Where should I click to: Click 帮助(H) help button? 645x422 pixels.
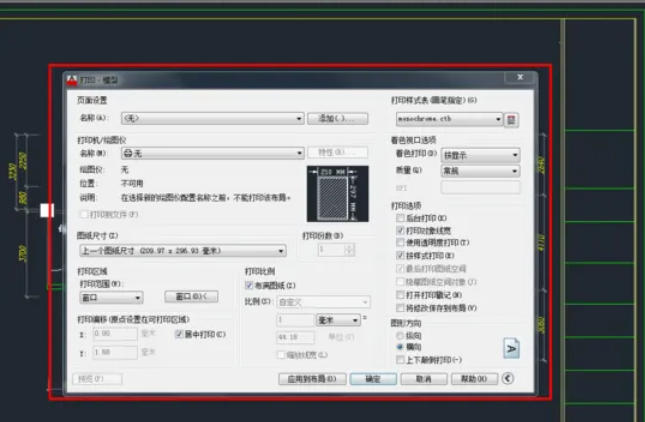point(474,379)
